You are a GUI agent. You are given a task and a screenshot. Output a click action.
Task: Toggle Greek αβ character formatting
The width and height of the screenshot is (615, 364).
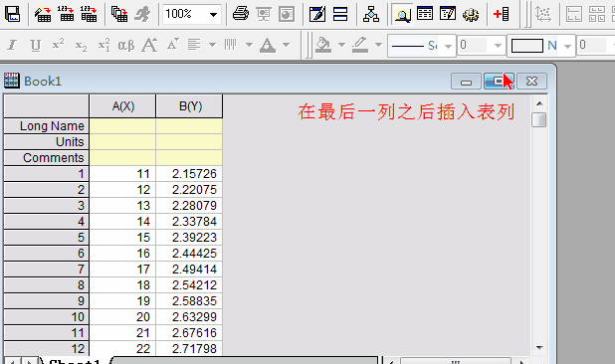(x=126, y=46)
